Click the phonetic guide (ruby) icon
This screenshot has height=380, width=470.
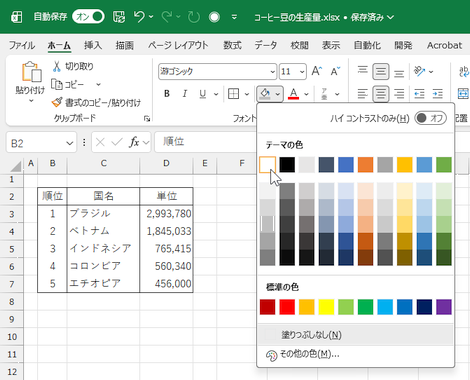click(x=324, y=94)
